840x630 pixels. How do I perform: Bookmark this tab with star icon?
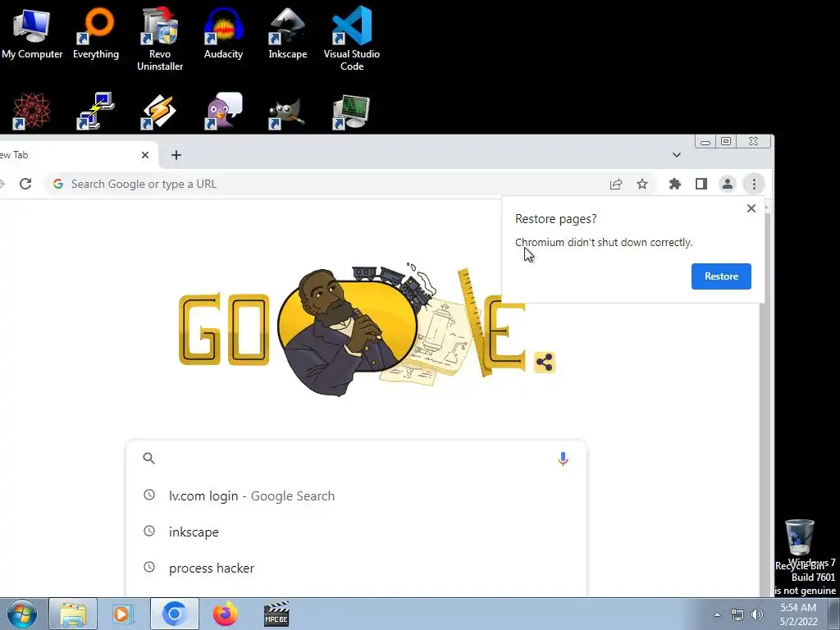click(642, 185)
